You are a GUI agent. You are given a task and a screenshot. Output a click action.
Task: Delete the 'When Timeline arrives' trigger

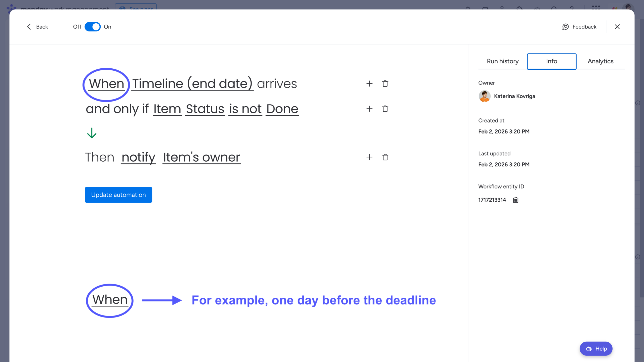385,84
